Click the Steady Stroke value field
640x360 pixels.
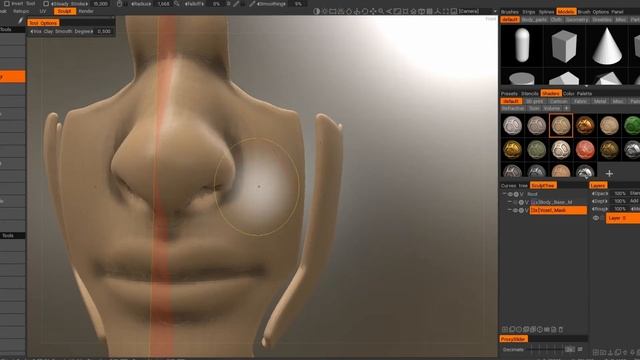(100, 4)
